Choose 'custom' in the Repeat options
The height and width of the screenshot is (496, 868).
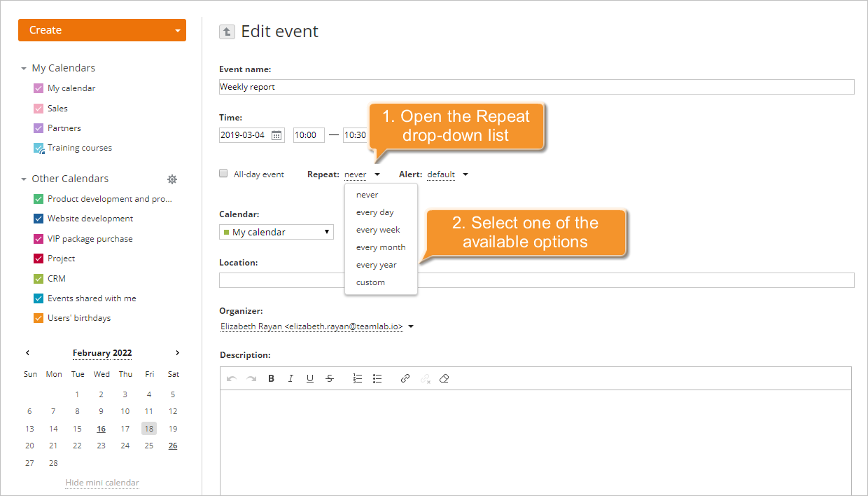point(370,282)
